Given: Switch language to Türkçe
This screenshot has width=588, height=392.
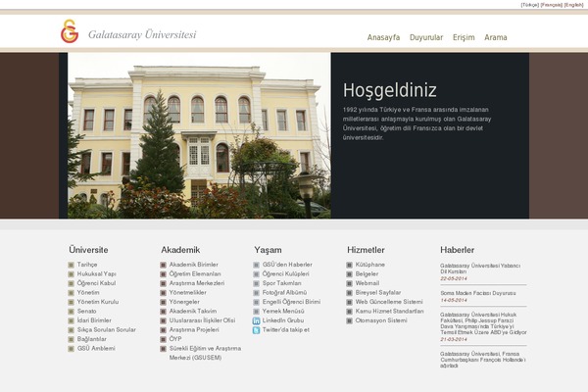Looking at the screenshot, I should (x=530, y=5).
